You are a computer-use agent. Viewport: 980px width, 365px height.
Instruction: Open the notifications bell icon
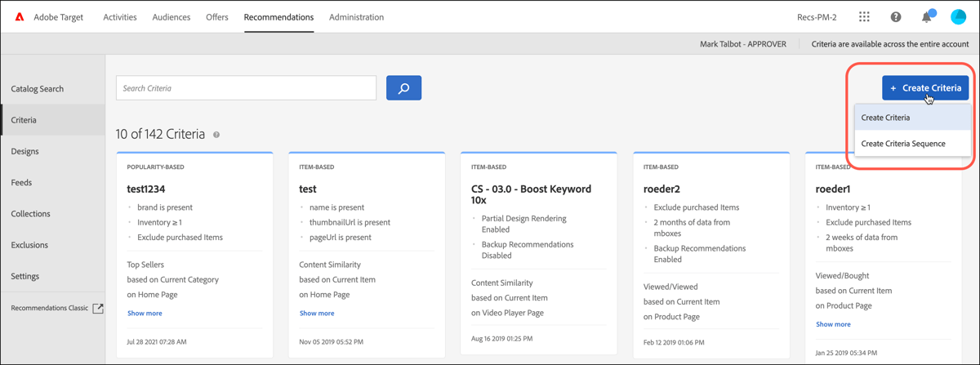(927, 17)
